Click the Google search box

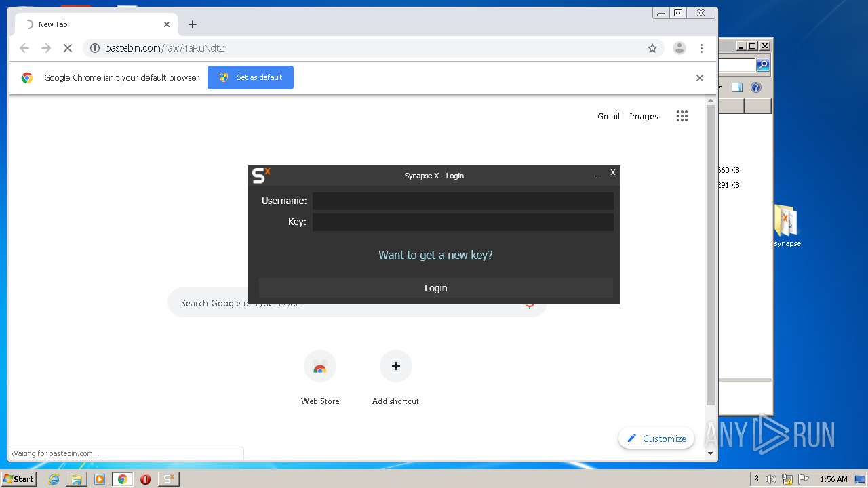pos(357,303)
